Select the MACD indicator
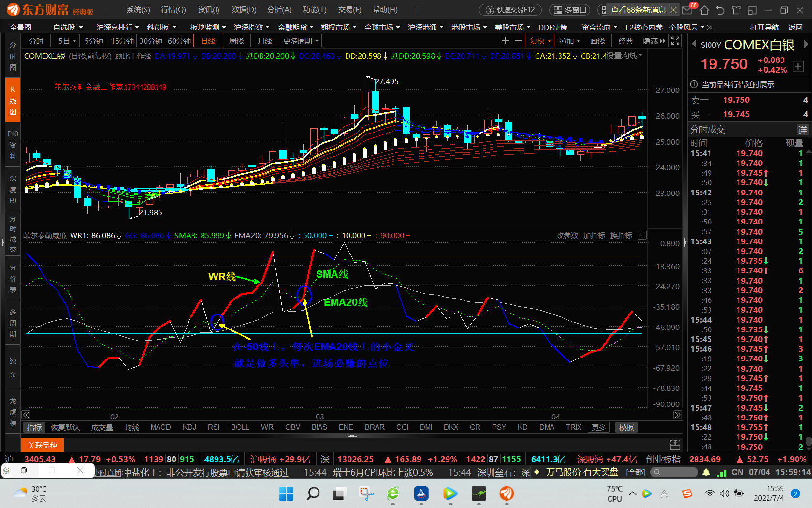812x508 pixels. 160,427
